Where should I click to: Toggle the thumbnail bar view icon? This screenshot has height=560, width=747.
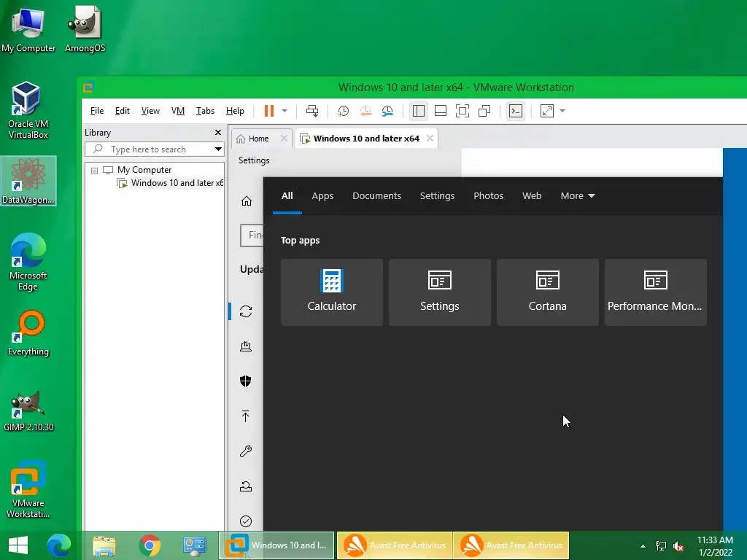[441, 111]
